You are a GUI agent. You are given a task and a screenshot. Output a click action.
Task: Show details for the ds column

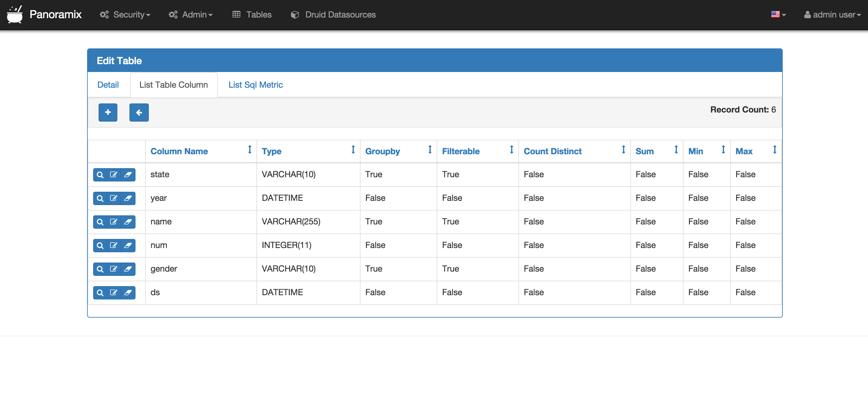[x=100, y=292]
